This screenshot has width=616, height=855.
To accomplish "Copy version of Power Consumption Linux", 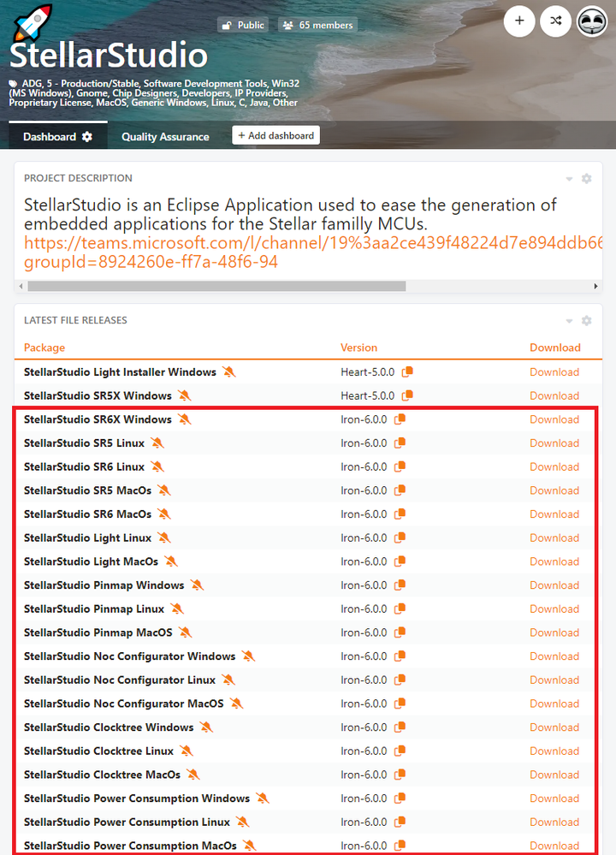I will pos(400,822).
